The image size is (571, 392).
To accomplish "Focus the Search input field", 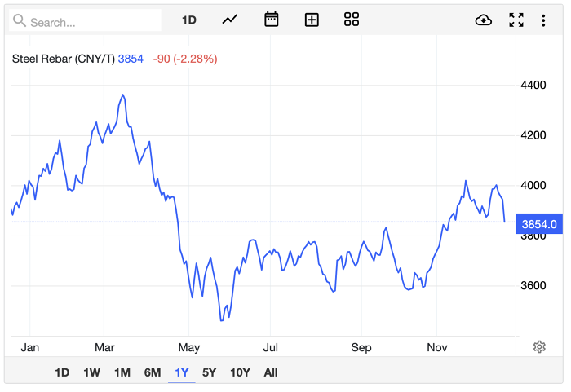I will tap(85, 20).
